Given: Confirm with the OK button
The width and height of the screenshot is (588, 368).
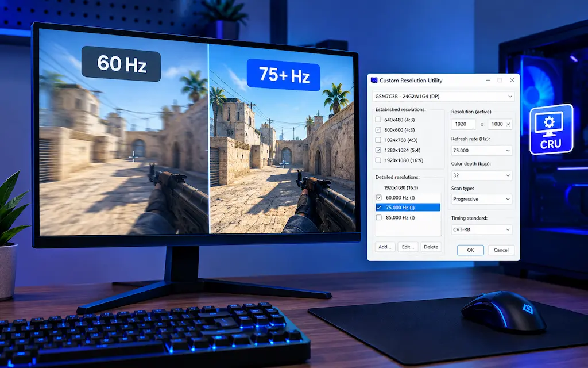Looking at the screenshot, I should click(x=471, y=250).
